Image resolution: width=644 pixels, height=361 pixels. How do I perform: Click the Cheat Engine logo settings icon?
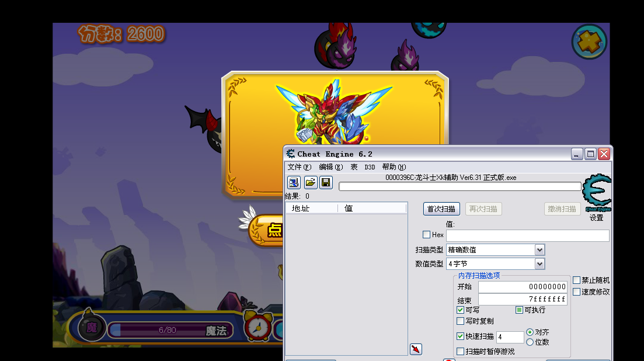(597, 193)
